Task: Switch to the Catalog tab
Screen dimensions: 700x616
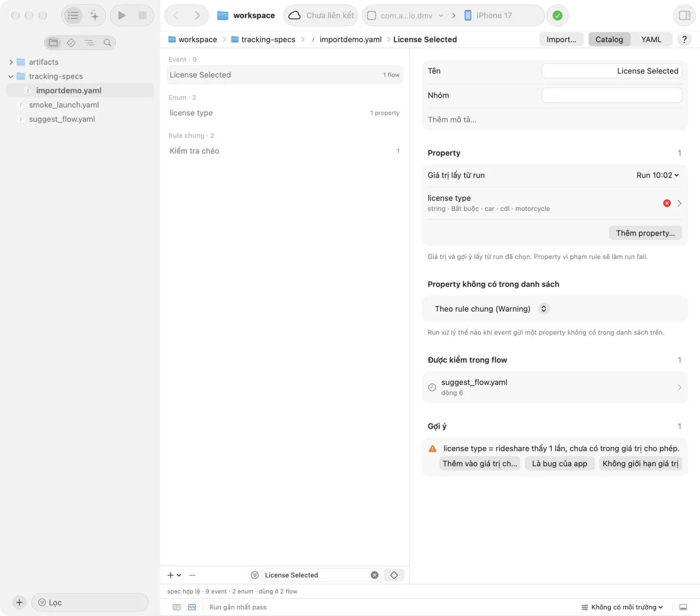Action: [609, 39]
